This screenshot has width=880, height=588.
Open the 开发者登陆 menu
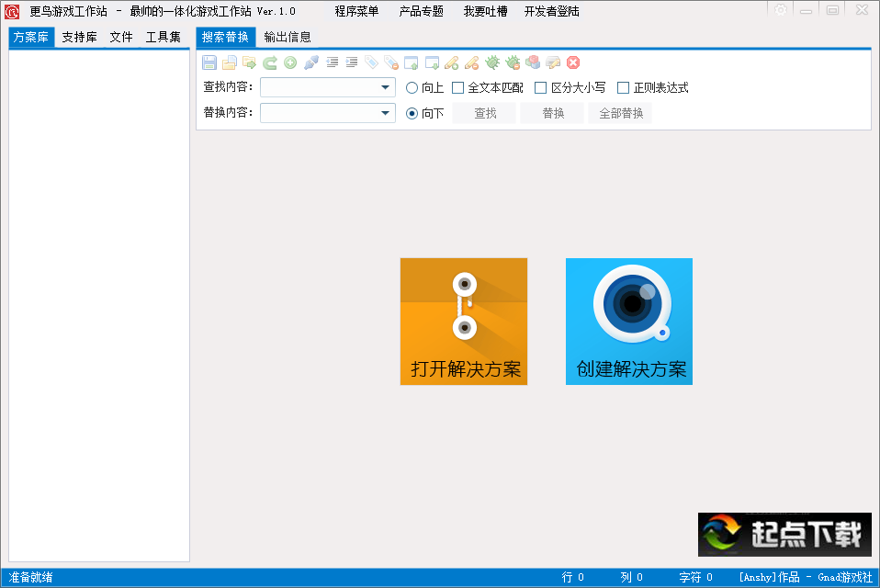552,11
